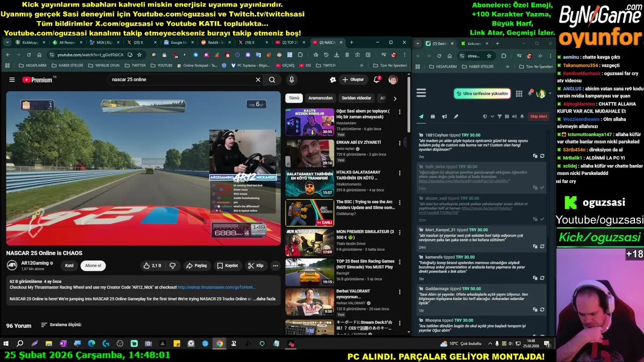
Task: Expand the shield dropdown chevron in dashboard
Action: (x=492, y=117)
